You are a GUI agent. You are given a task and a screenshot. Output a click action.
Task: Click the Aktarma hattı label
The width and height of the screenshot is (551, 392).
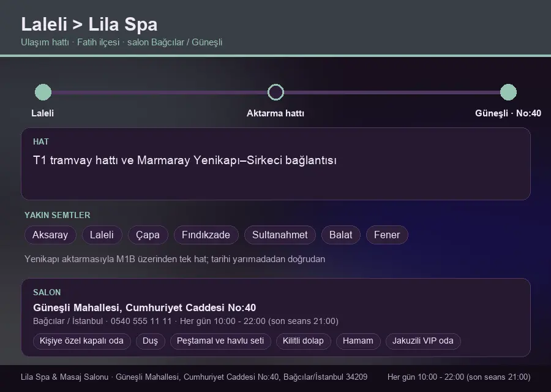coord(275,113)
